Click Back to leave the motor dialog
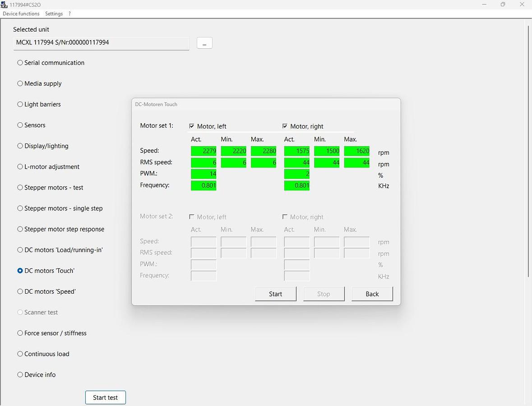Viewport: 532px width, 406px height. 372,294
